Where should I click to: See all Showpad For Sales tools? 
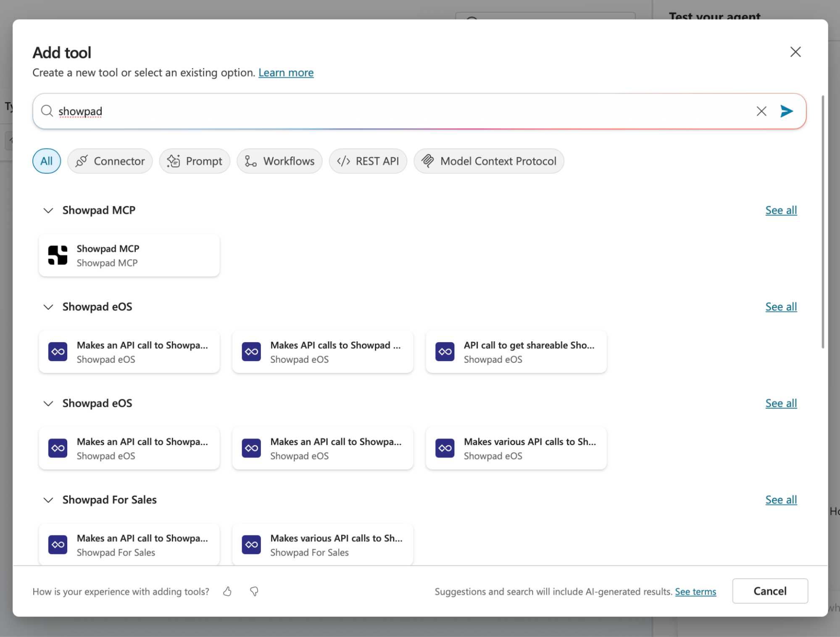(x=781, y=500)
